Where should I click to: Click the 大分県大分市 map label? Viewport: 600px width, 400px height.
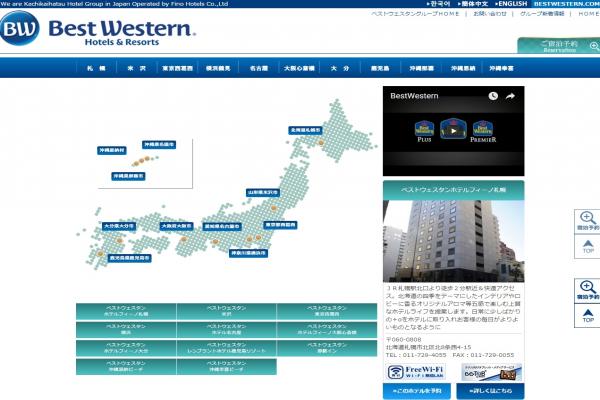pos(119,226)
